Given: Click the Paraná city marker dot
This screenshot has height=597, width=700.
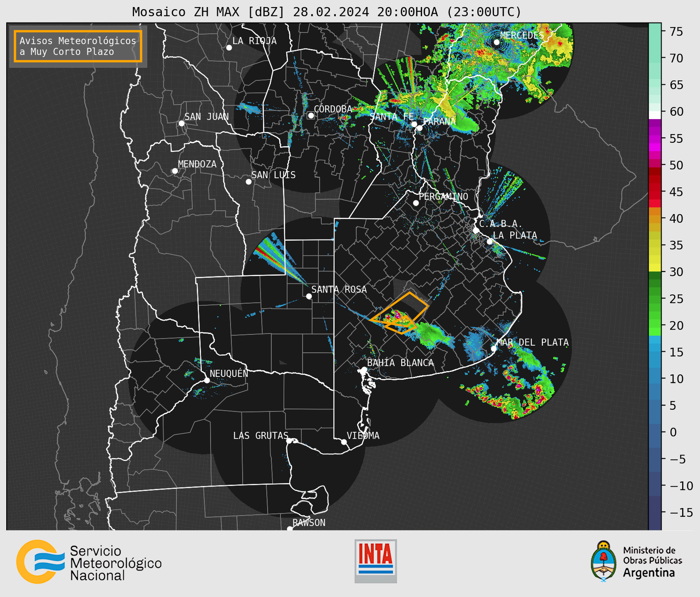Looking at the screenshot, I should pyautogui.click(x=420, y=128).
